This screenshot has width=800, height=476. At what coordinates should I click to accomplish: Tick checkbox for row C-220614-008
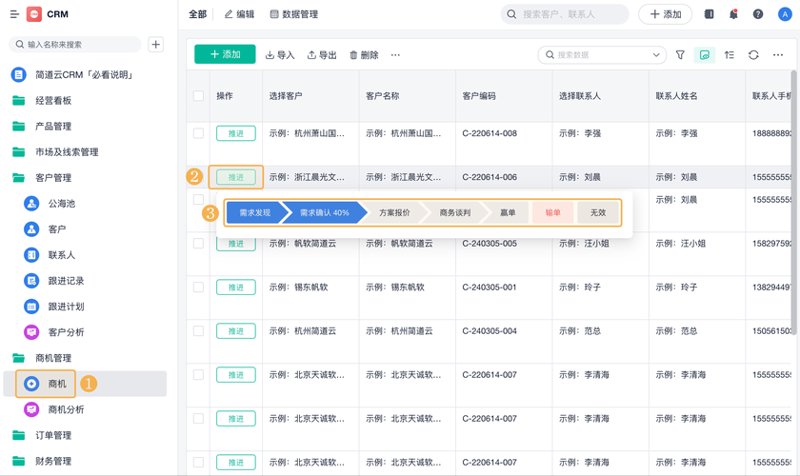(x=198, y=133)
